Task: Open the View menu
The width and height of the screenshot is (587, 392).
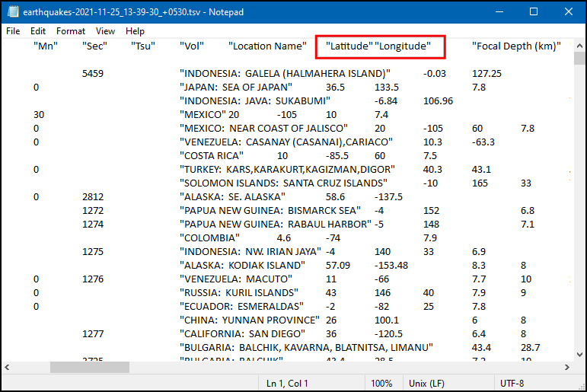Action: click(x=105, y=31)
